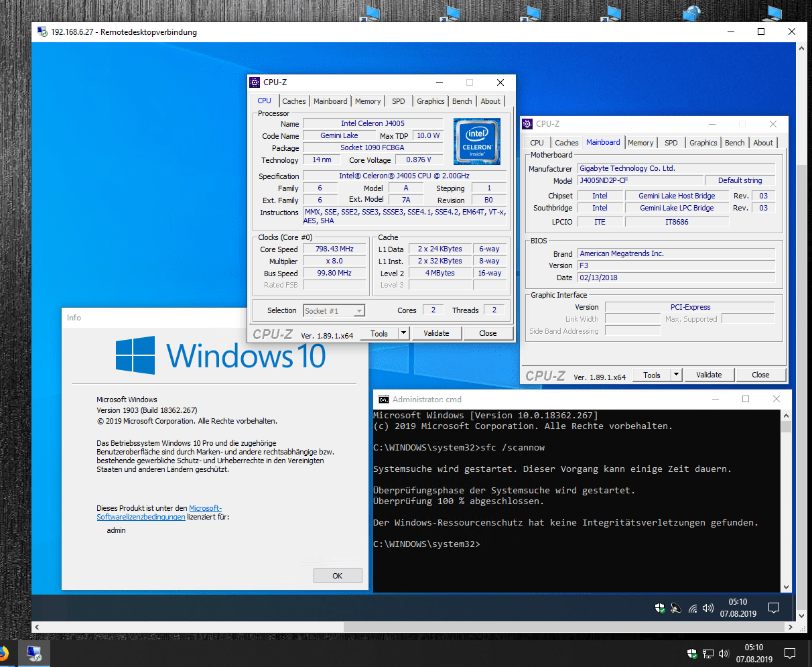Open local taskbar notification center icon
Viewport: 812px width, 667px height.
point(790,653)
